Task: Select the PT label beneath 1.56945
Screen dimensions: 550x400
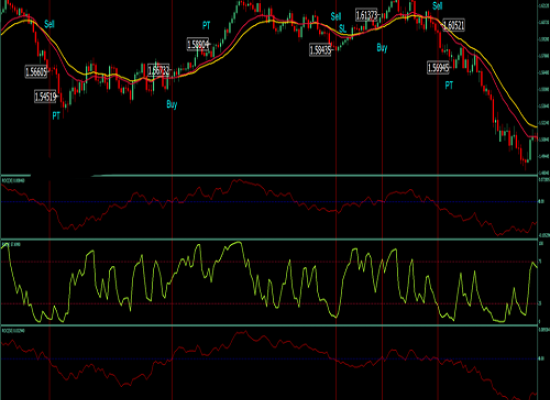Action: [449, 85]
